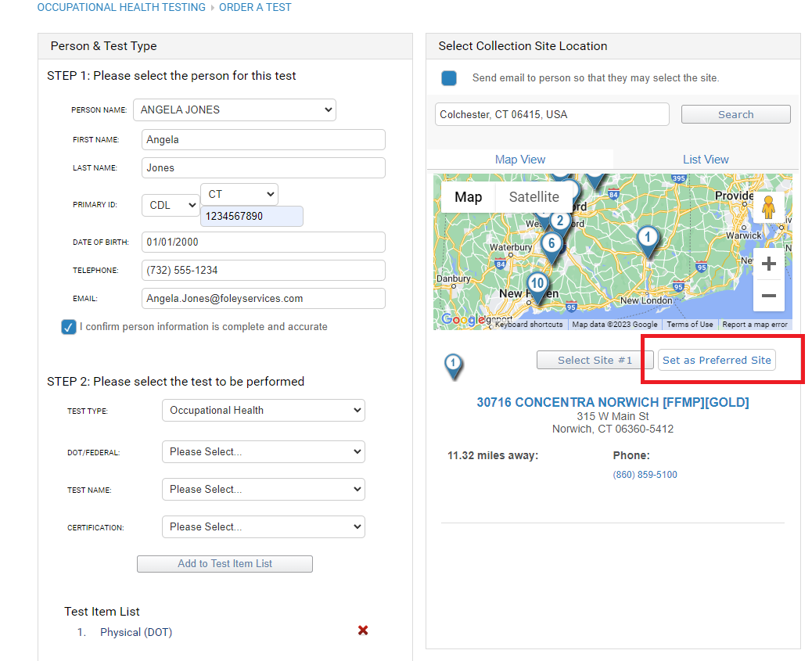Click Report a map error link

pos(755,325)
